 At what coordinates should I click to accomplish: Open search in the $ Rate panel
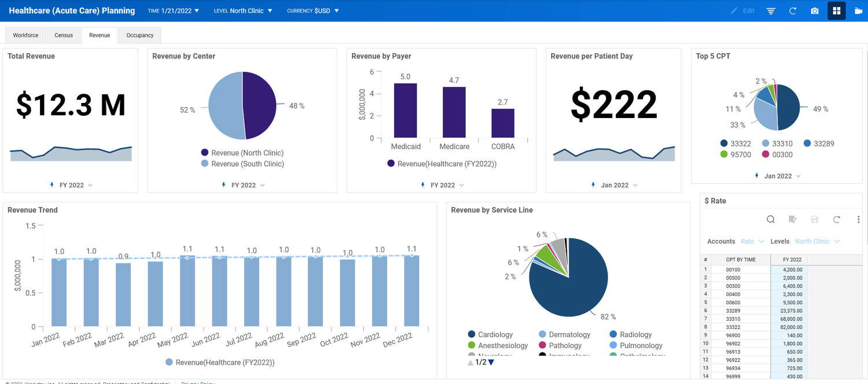(x=770, y=219)
